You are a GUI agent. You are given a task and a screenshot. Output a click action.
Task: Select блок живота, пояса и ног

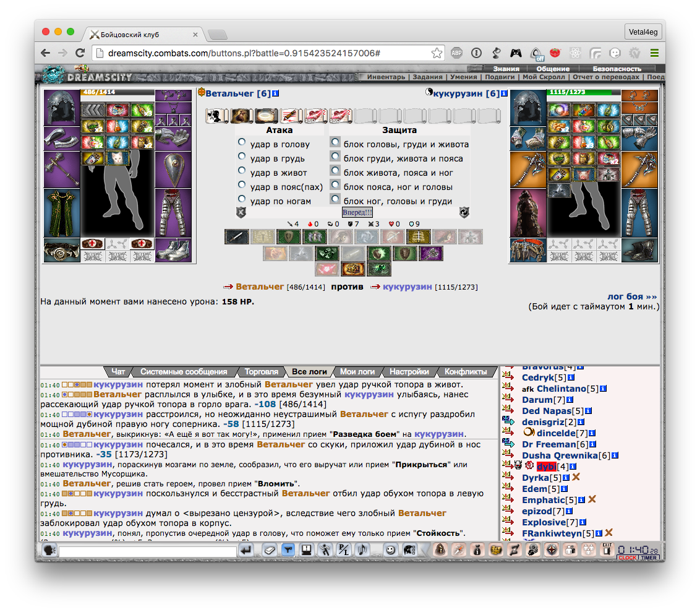pos(335,171)
